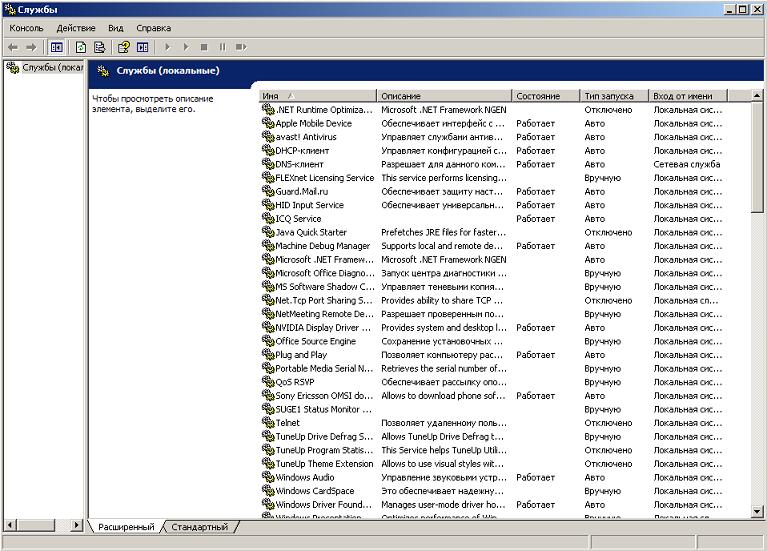Open the Действие menu
Image resolution: width=767 pixels, height=551 pixels.
click(77, 28)
